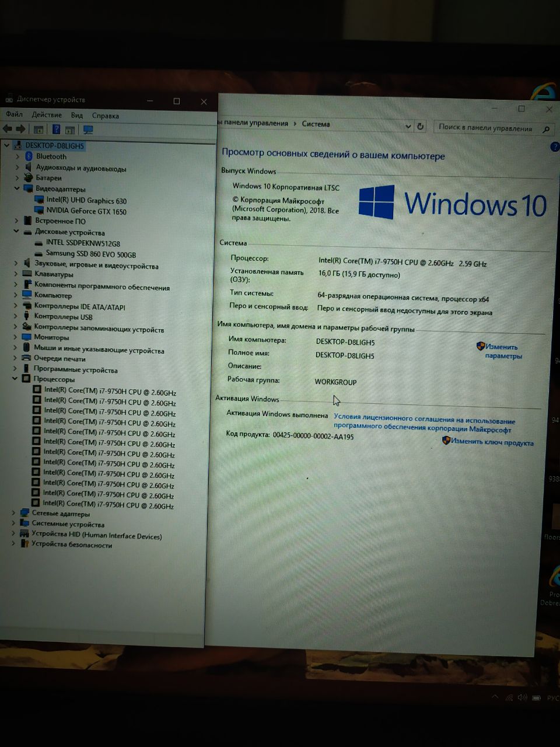
Task: Select Samsung SSD 860 EVO 500GB drive
Action: coord(90,253)
